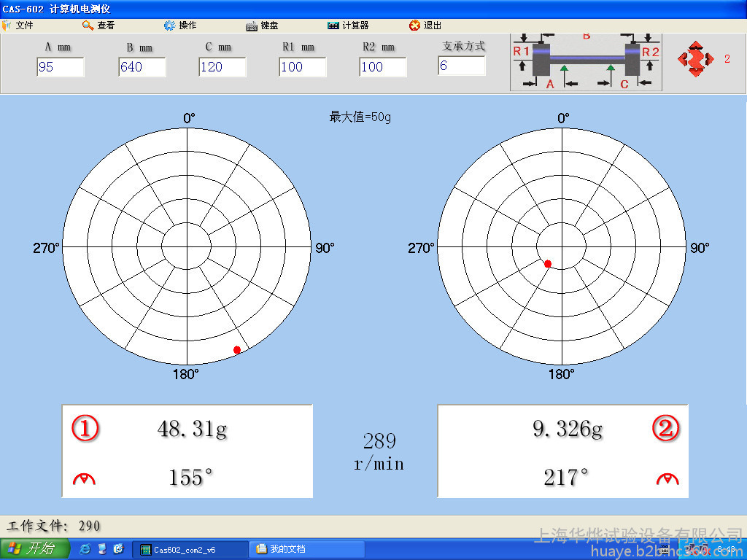Click the rotor support diagram image
Image resolution: width=747 pixels, height=560 pixels.
[586, 62]
